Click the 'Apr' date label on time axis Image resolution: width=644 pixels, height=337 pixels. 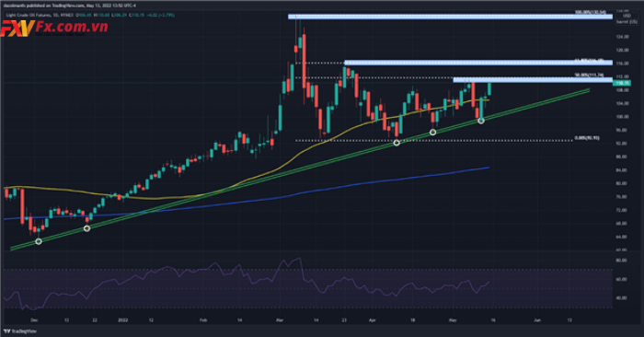pos(372,320)
